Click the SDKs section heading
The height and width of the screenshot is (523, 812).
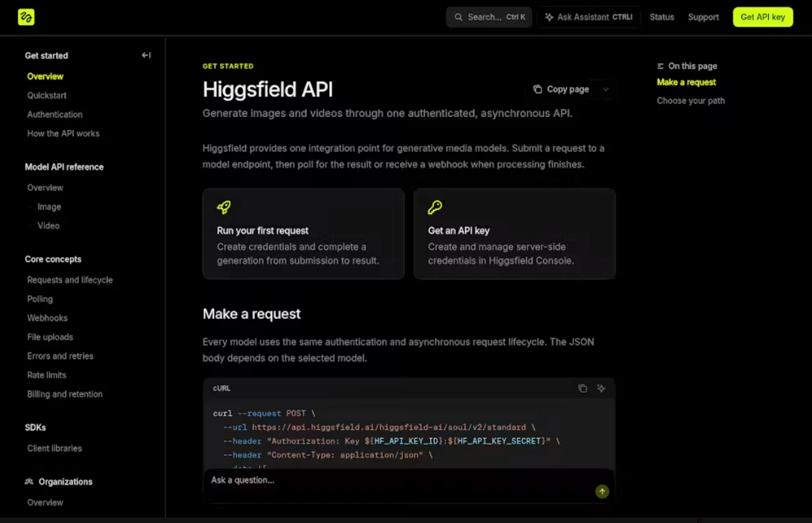pos(35,428)
